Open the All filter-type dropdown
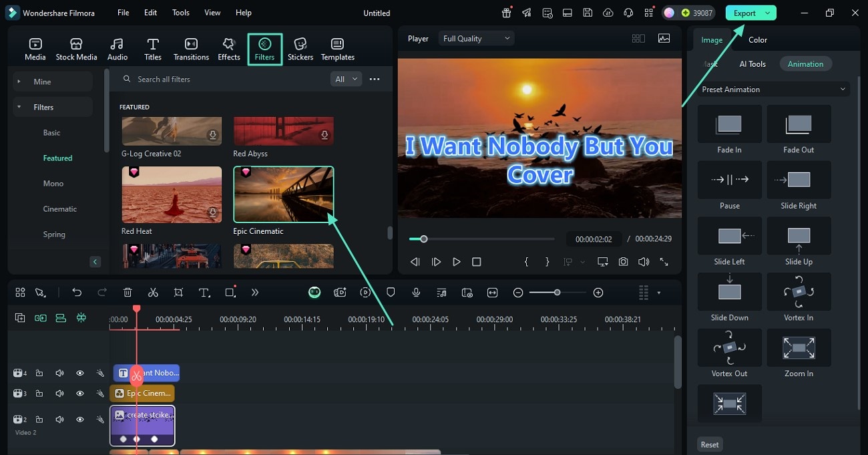 click(346, 79)
